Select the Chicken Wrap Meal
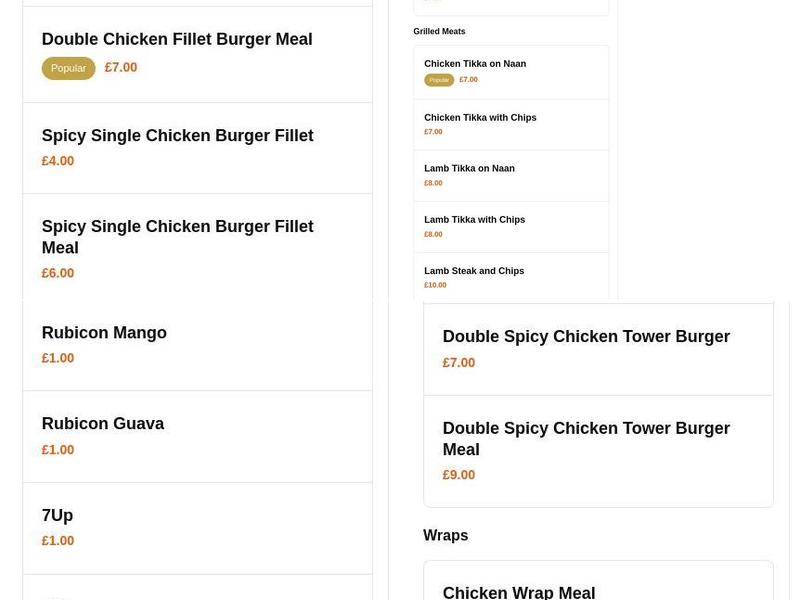The width and height of the screenshot is (800, 600). click(x=518, y=592)
